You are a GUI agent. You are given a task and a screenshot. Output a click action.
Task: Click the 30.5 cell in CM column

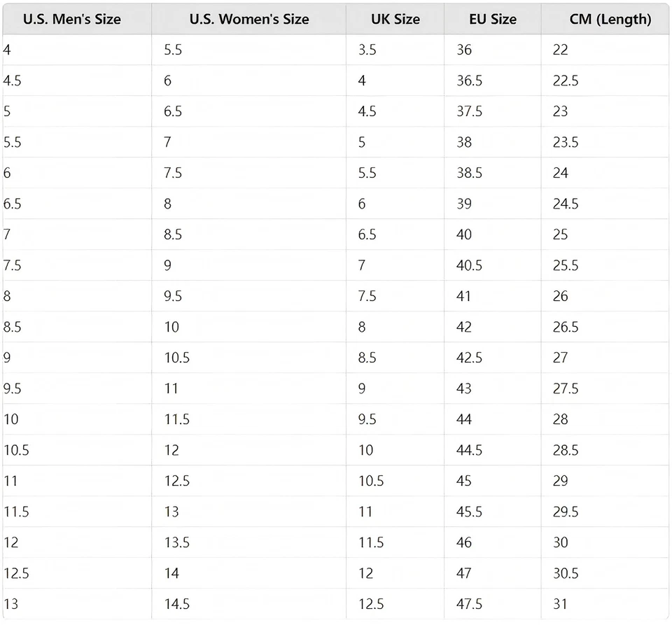[x=566, y=573]
